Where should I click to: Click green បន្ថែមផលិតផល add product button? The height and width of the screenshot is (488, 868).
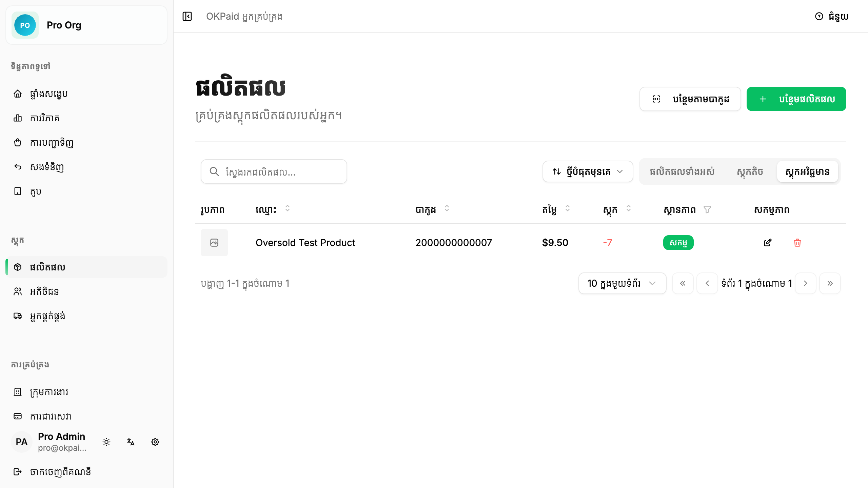(796, 99)
